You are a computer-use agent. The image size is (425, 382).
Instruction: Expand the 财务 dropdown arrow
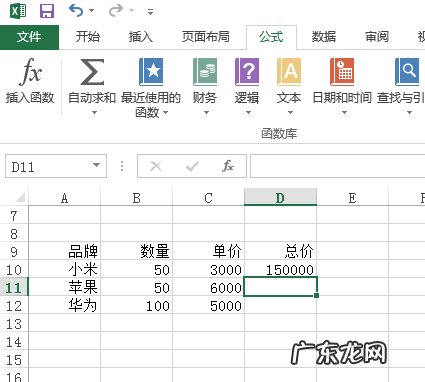pyautogui.click(x=206, y=113)
